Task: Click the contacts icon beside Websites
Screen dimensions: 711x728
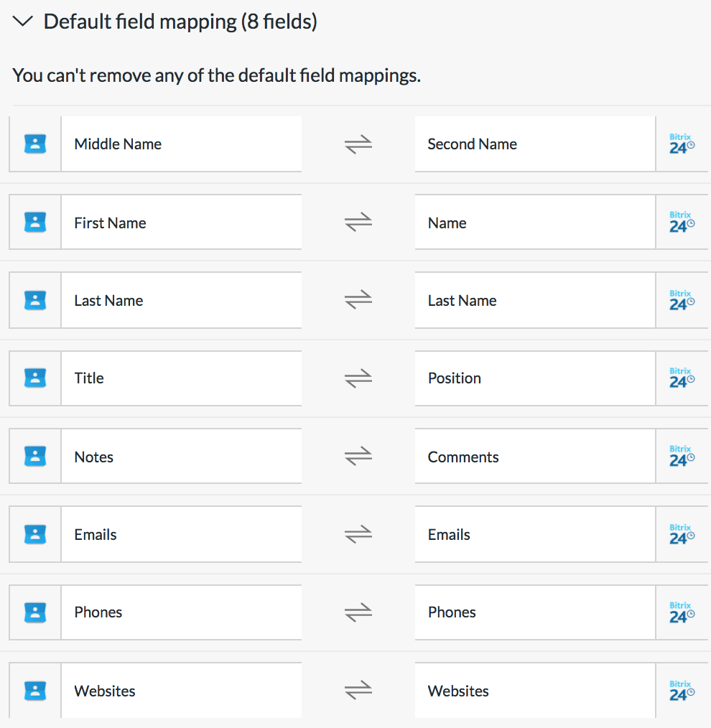Action: [35, 691]
